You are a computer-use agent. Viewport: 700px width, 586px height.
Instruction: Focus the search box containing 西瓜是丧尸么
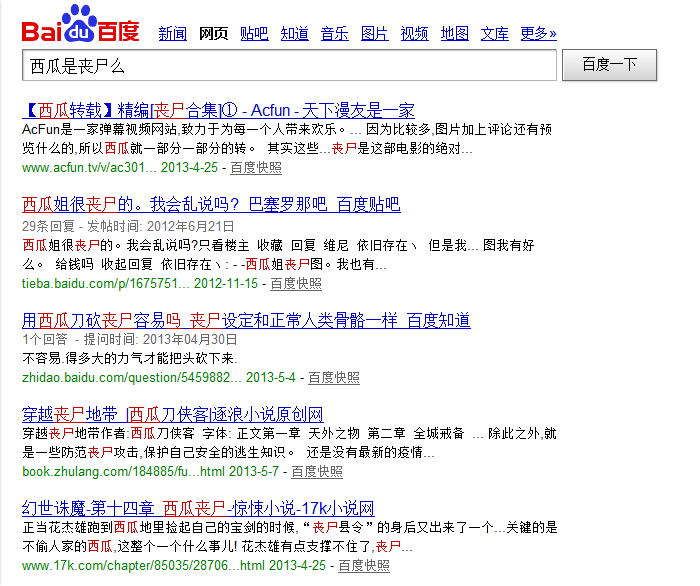coord(289,65)
